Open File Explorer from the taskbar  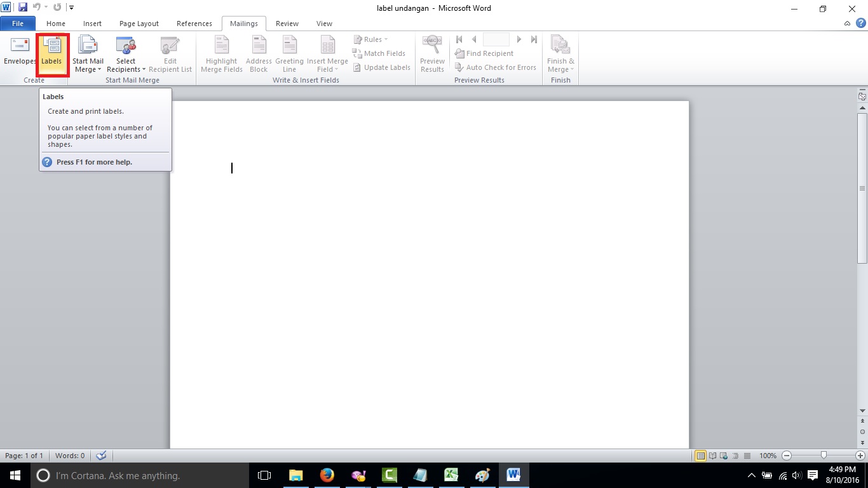tap(296, 475)
